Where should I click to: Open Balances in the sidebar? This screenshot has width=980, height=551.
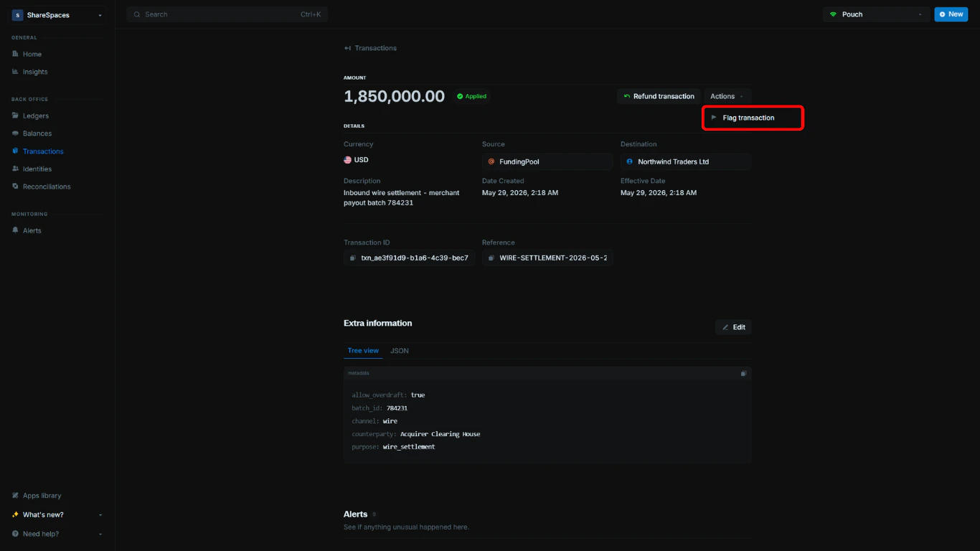[37, 133]
